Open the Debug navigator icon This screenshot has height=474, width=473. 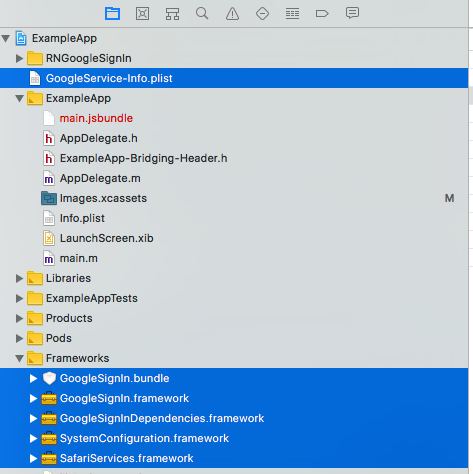[292, 14]
